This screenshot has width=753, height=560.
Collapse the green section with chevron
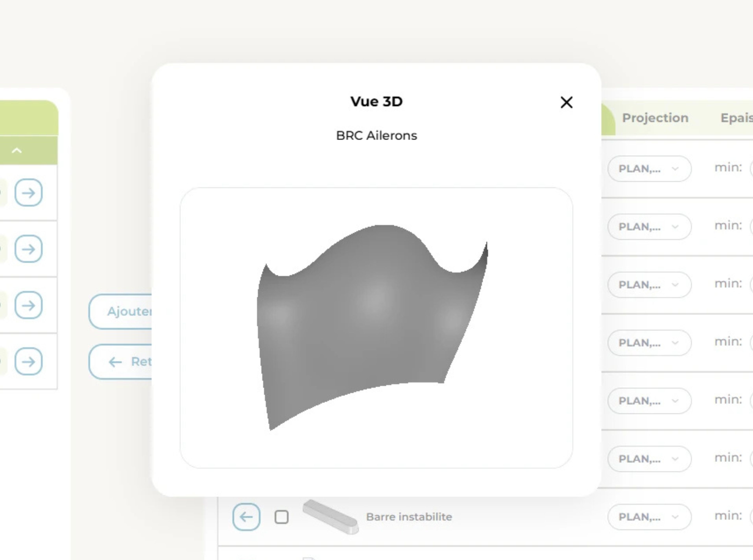pos(17,150)
